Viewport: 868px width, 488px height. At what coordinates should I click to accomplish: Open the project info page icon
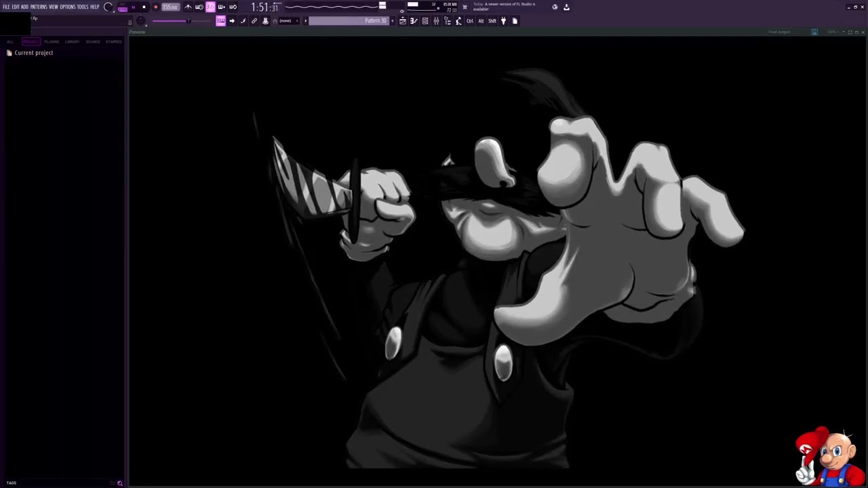tap(515, 21)
